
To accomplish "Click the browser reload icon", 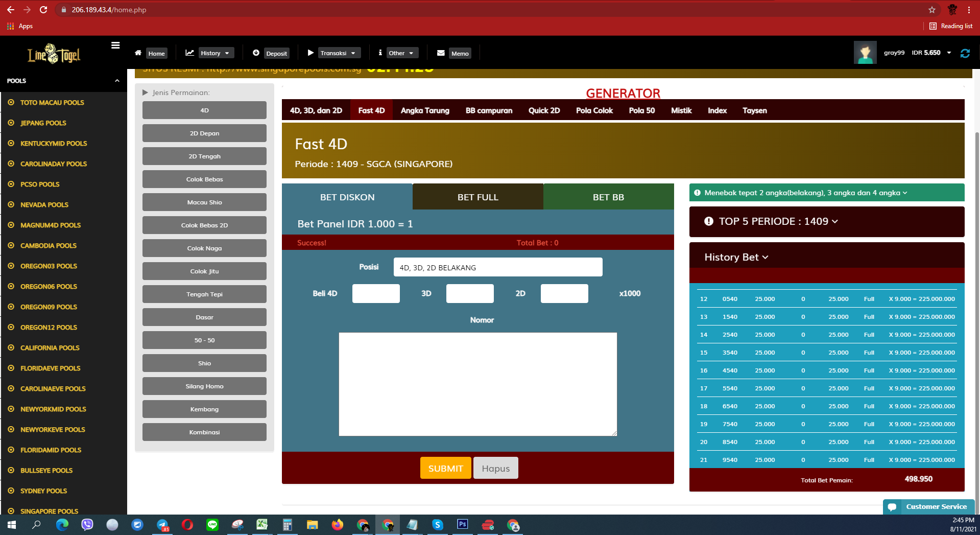I will click(x=43, y=10).
